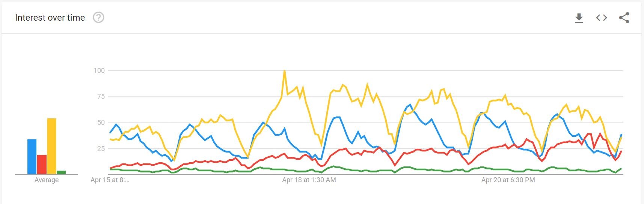Click the 75 y-axis label
Image resolution: width=644 pixels, height=204 pixels.
coord(101,97)
